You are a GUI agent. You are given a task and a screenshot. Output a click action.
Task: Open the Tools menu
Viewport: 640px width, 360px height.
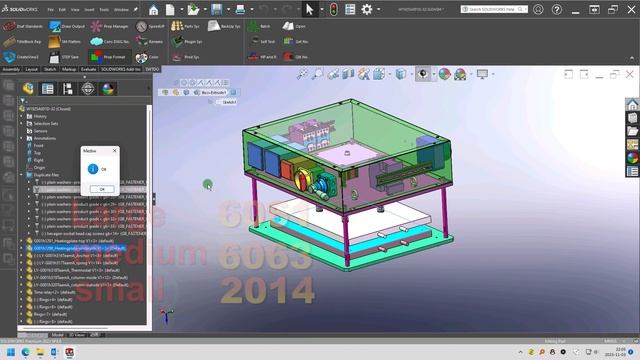click(x=104, y=9)
